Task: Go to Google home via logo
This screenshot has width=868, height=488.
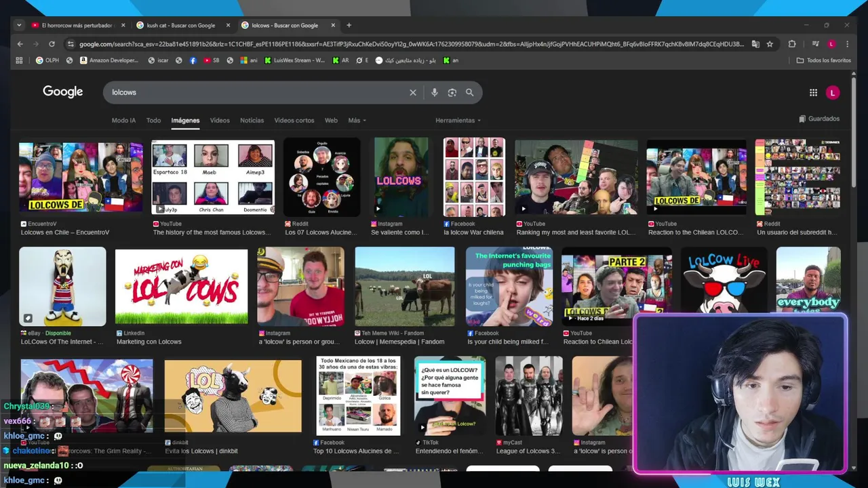Action: pos(62,91)
